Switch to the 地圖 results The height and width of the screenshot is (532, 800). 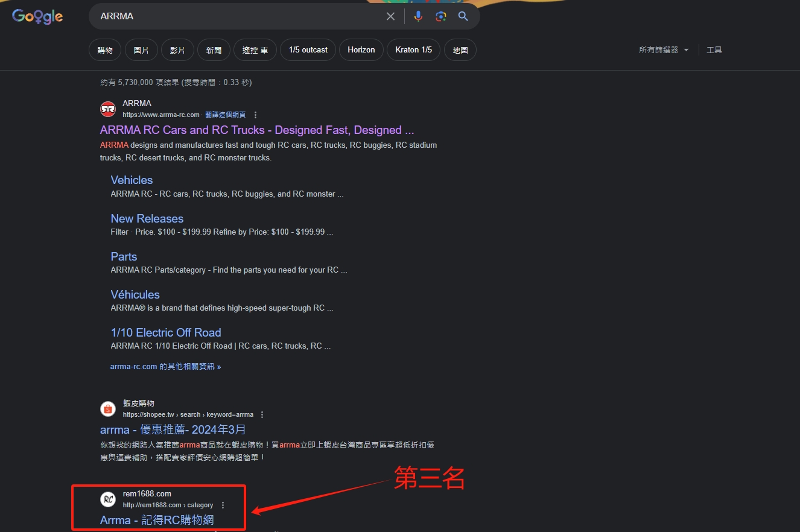pyautogui.click(x=460, y=50)
